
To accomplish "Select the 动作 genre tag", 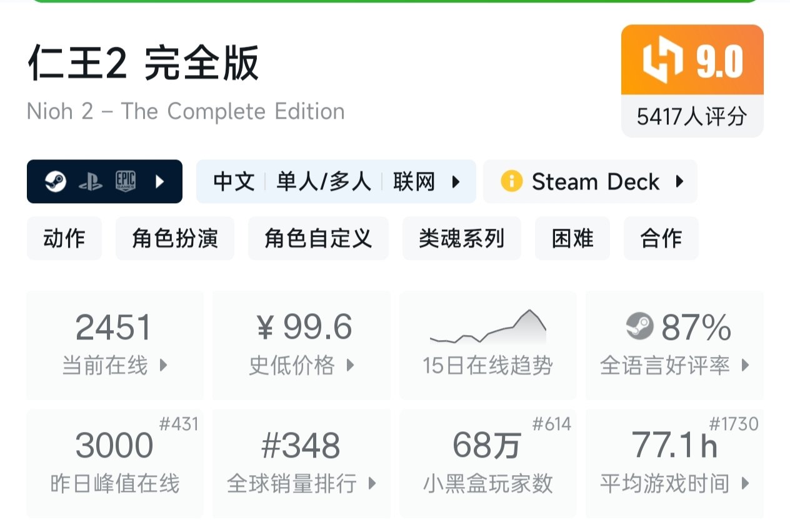I will [x=64, y=238].
